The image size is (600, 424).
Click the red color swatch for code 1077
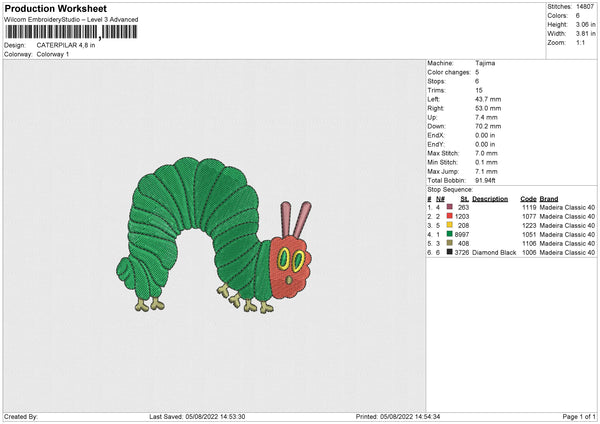point(450,216)
